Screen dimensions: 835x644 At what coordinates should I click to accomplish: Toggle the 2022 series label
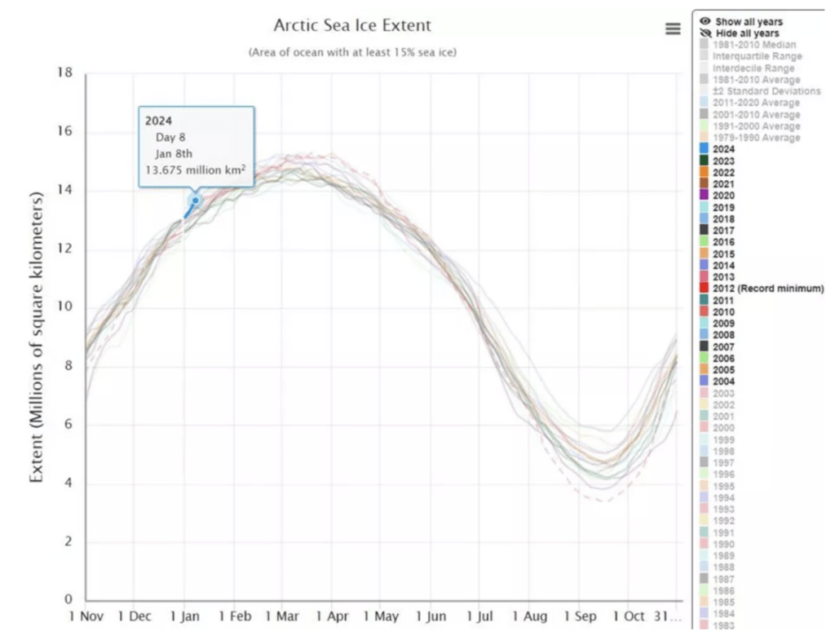coord(723,173)
